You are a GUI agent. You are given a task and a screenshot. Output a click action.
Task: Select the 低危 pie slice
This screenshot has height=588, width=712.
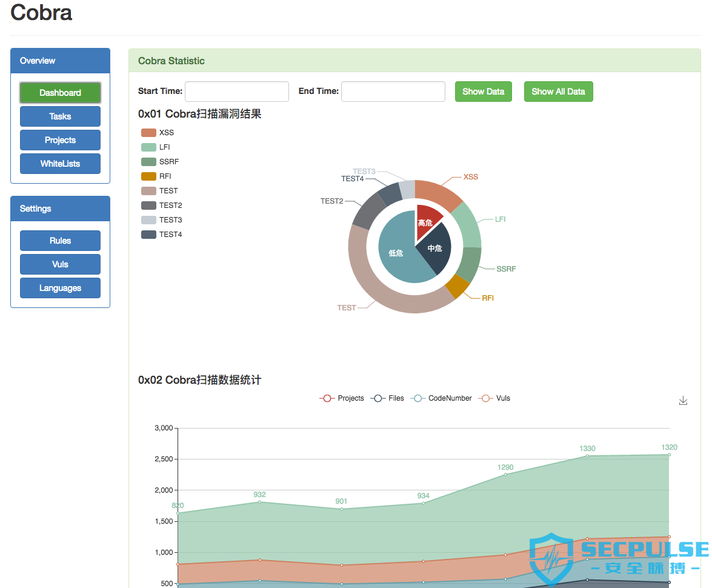pyautogui.click(x=395, y=252)
